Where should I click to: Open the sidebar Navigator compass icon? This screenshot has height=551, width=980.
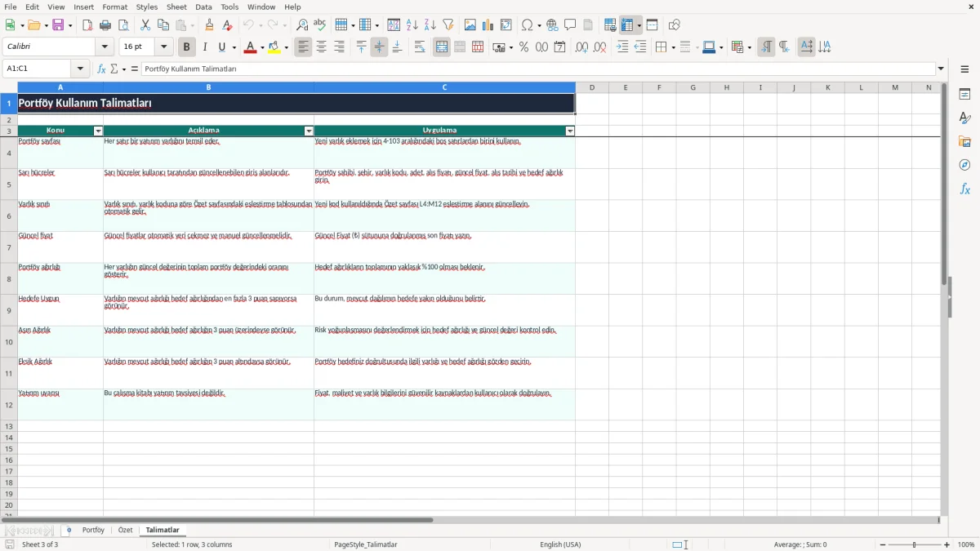click(964, 165)
